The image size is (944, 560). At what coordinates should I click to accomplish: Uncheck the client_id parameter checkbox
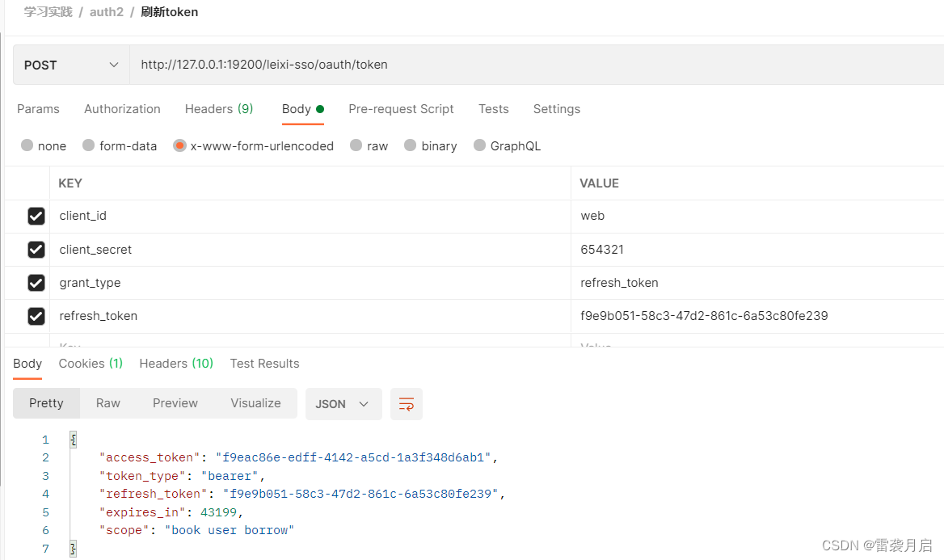(36, 216)
